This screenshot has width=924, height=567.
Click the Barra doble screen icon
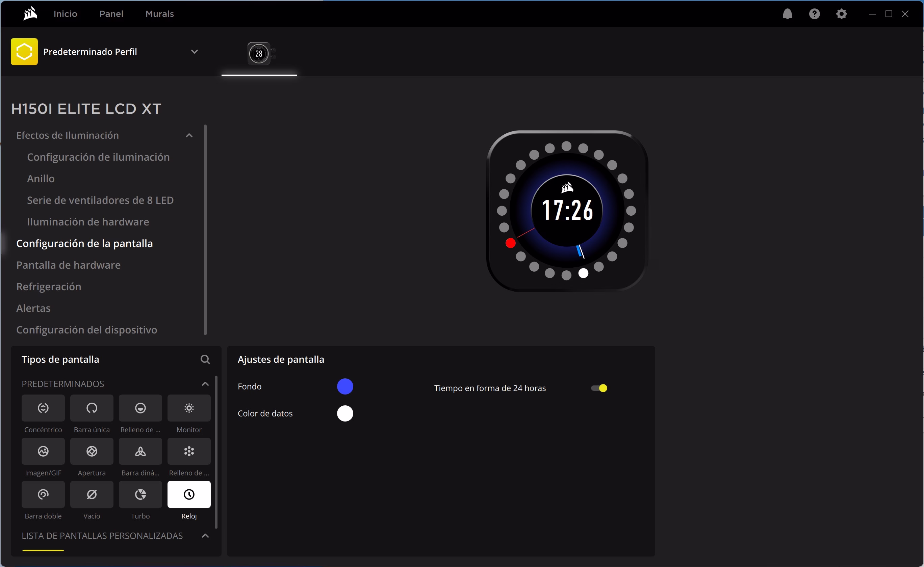43,494
